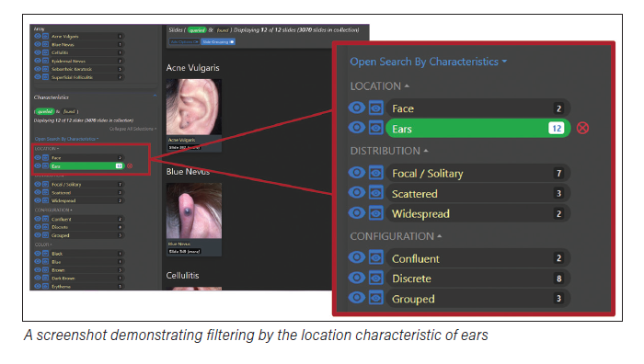644x364 pixels.
Task: Click green queried badge under Characteristics heading
Action: coord(44,111)
